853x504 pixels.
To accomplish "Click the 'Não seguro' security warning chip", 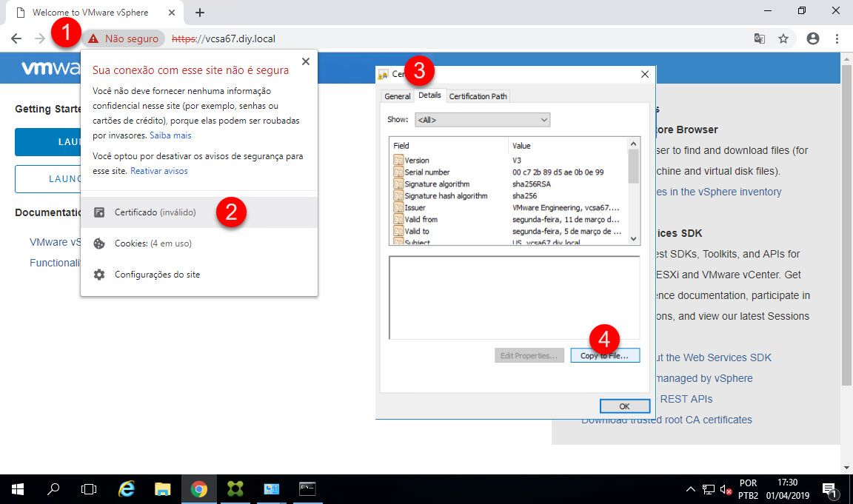I will tap(124, 38).
